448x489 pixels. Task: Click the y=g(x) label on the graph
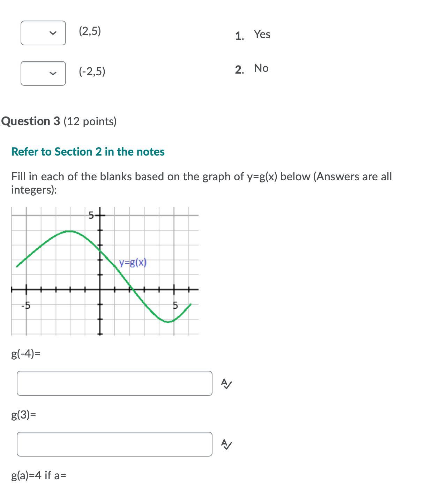(133, 263)
